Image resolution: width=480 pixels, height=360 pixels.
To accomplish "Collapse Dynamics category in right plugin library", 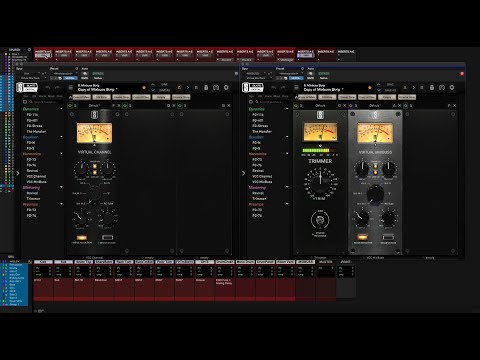I will coord(287,109).
